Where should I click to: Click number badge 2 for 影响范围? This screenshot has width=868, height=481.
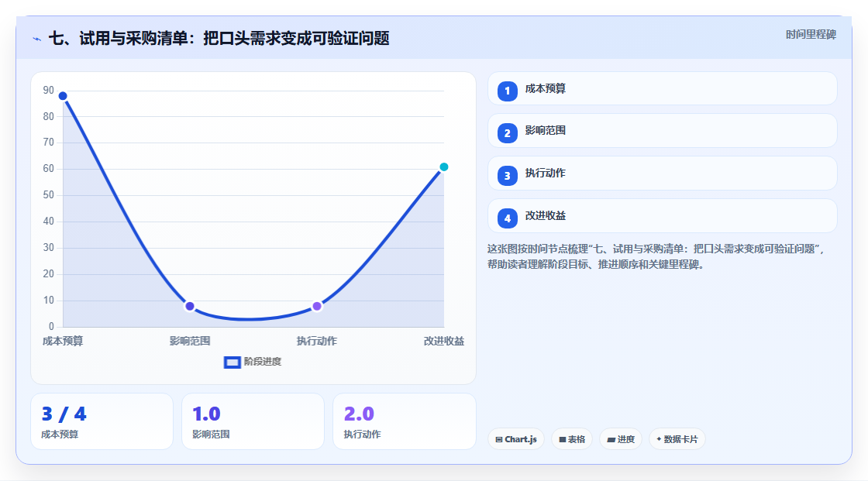point(507,133)
